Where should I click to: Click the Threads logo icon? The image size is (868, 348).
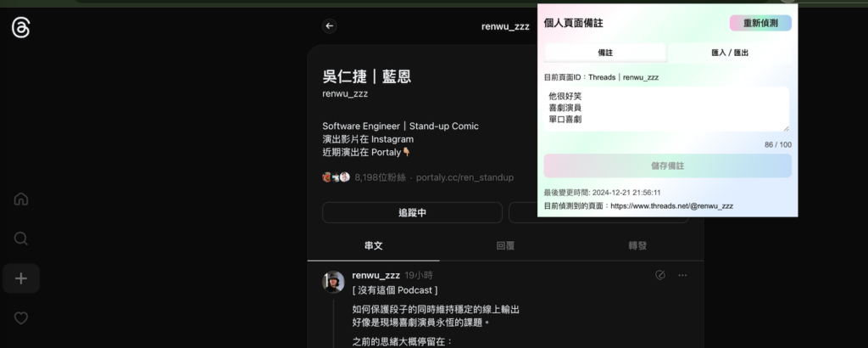pos(20,27)
